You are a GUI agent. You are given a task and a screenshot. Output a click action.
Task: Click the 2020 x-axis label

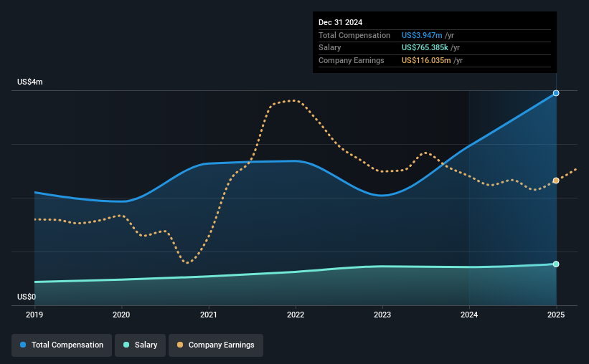coord(121,315)
